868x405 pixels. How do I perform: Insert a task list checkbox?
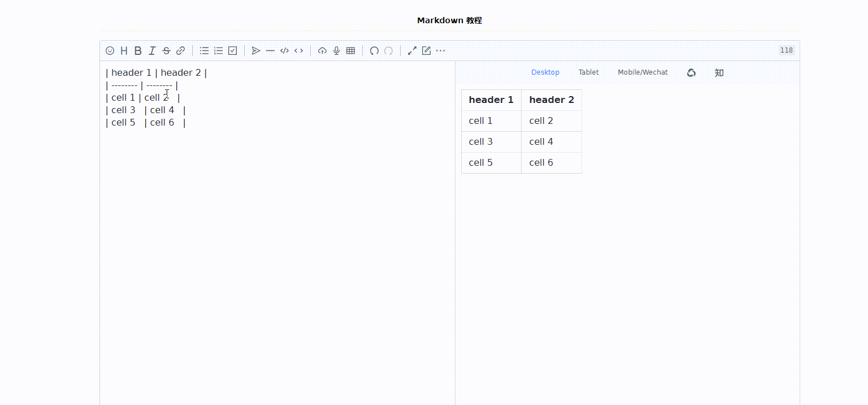pyautogui.click(x=232, y=51)
